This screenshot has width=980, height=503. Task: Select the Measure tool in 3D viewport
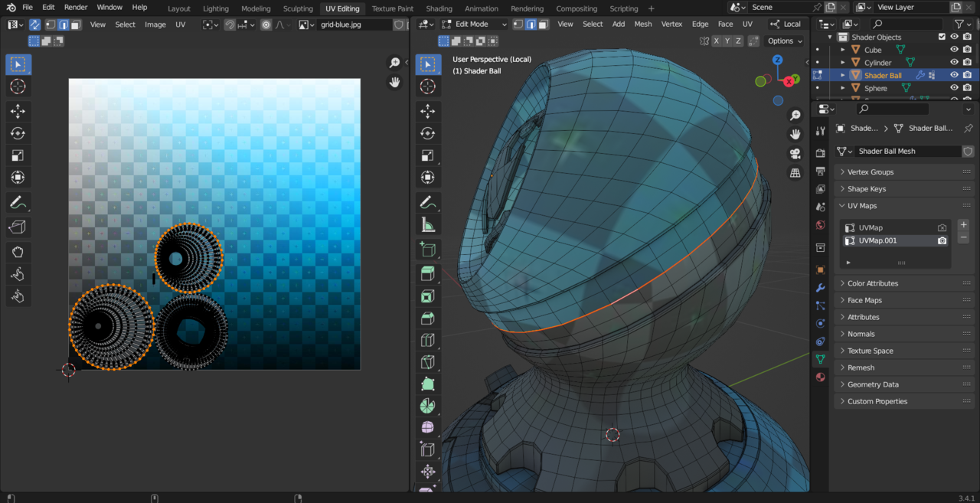point(428,225)
